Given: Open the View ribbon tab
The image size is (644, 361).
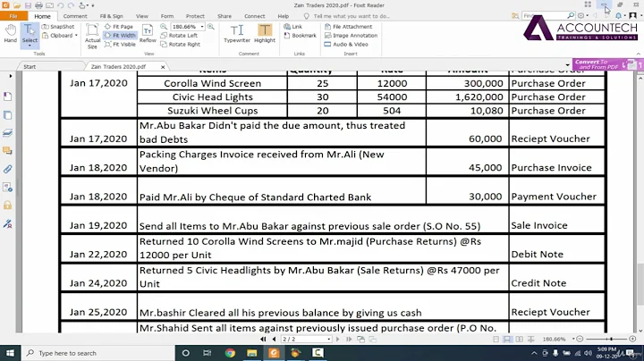Looking at the screenshot, I should pos(142,16).
